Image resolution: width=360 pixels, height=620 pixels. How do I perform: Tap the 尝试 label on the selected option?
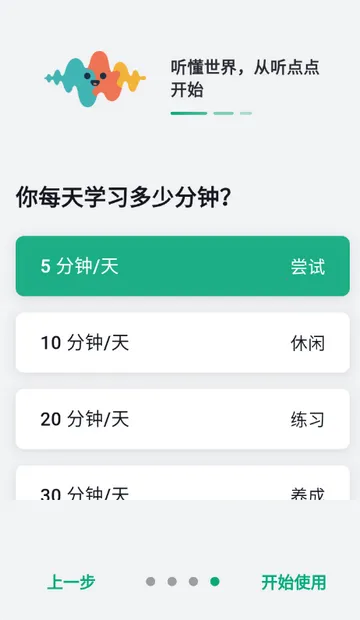(x=307, y=267)
